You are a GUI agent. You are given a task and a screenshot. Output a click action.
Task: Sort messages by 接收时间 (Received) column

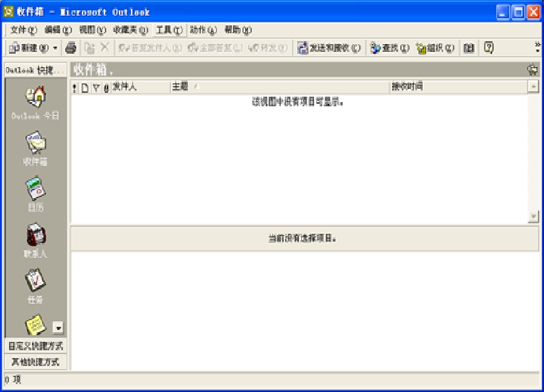coord(458,87)
